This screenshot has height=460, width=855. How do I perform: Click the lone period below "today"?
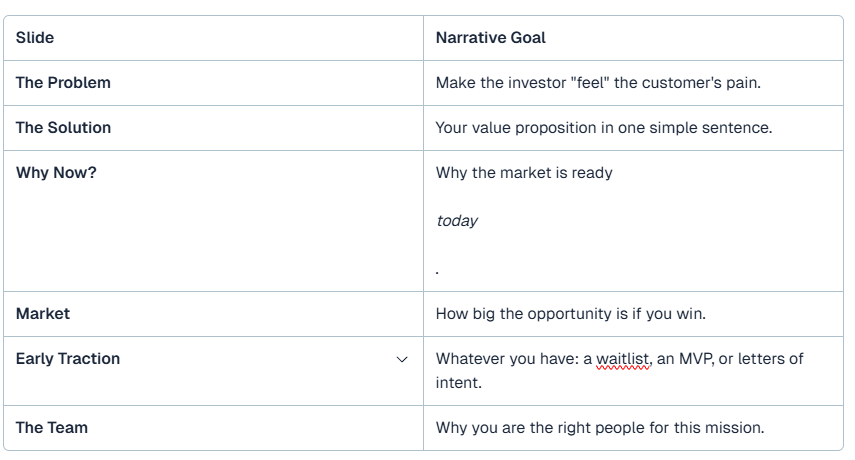point(438,269)
